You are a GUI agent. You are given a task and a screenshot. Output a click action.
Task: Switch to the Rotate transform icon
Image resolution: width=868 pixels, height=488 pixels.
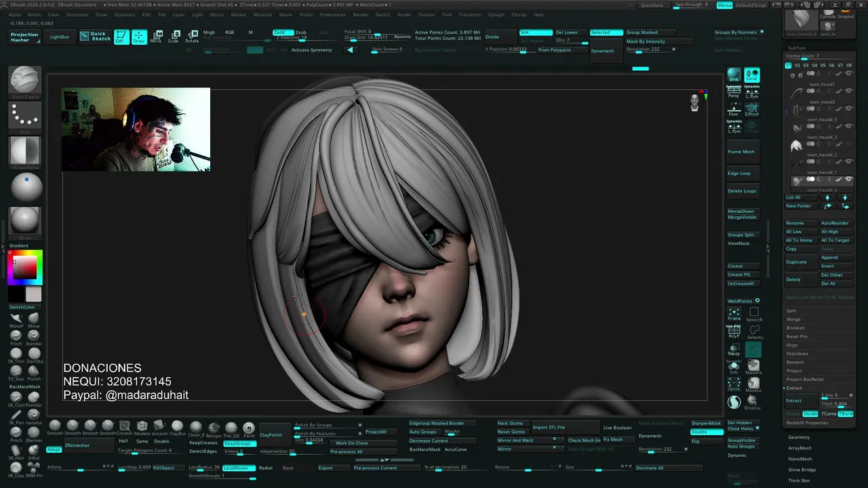point(192,37)
